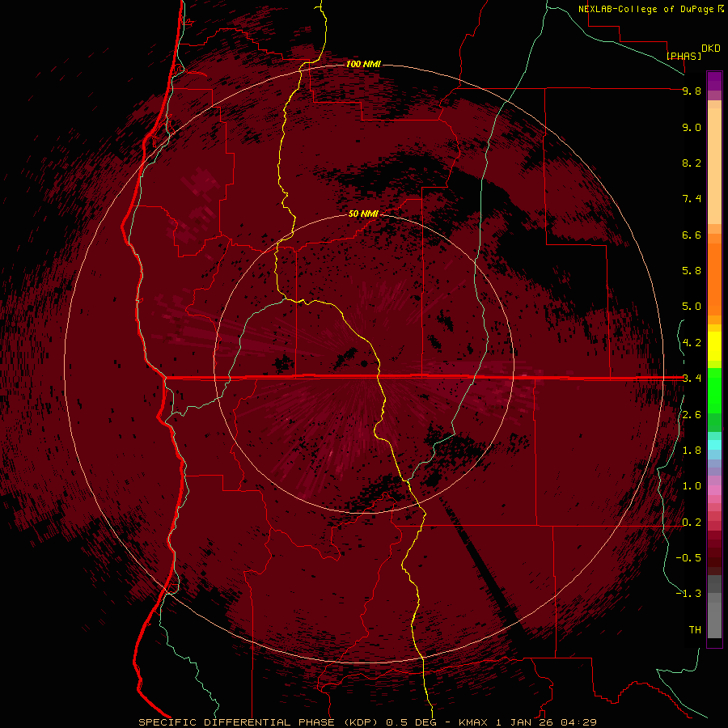This screenshot has width=728, height=728.
Task: Click the 100 NMI range ring label
Action: 363,64
